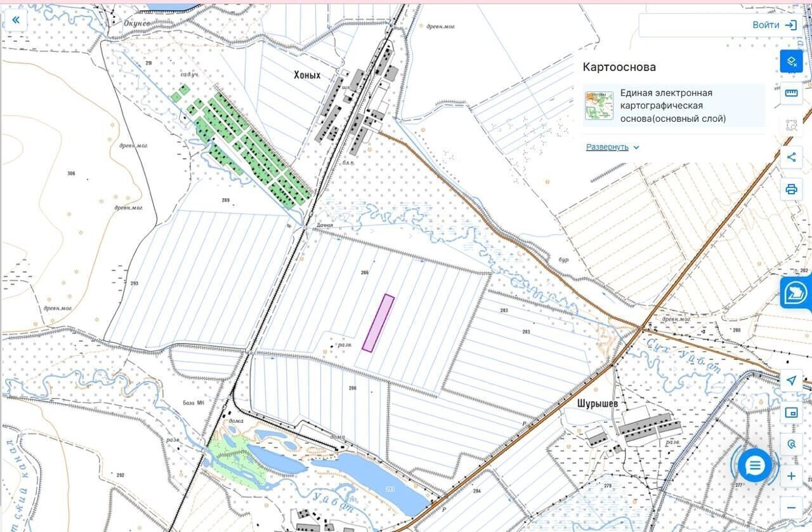The height and width of the screenshot is (532, 812).
Task: Click the Картооснова panel heading
Action: tap(619, 67)
